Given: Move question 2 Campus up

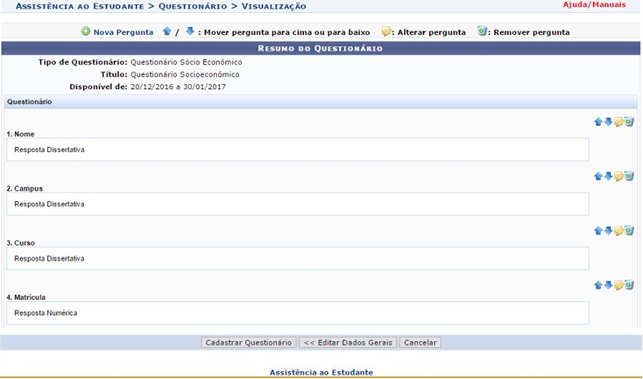Looking at the screenshot, I should pos(598,176).
